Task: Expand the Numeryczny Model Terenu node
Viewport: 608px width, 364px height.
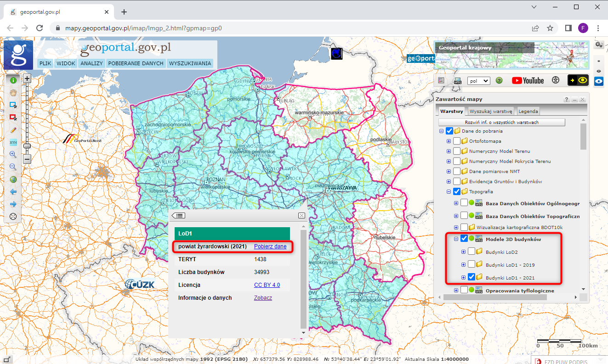Action: (449, 151)
